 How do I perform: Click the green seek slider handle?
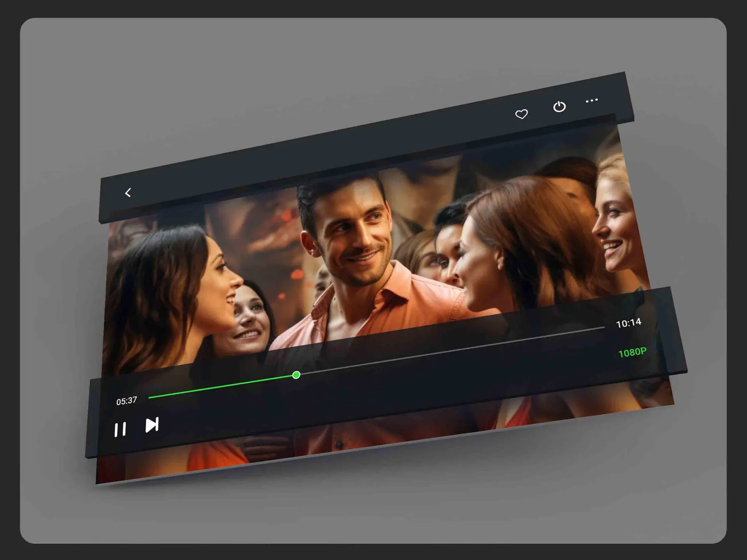296,374
